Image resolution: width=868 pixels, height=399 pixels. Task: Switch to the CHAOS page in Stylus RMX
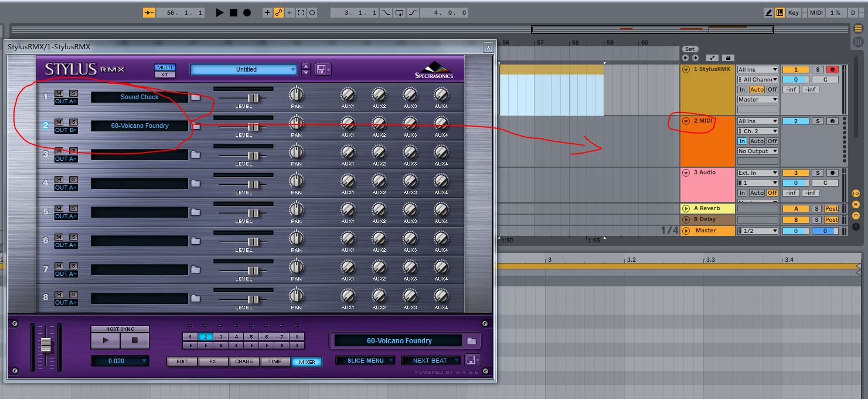pyautogui.click(x=244, y=361)
